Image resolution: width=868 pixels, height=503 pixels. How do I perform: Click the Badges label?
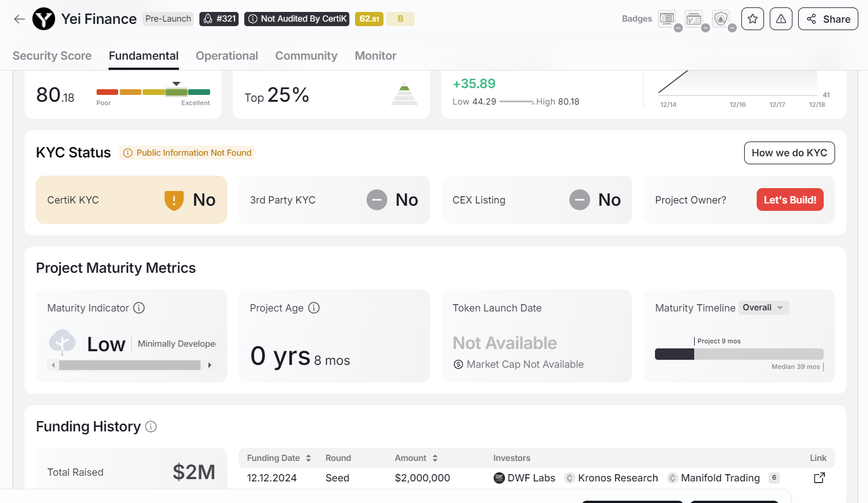[637, 19]
